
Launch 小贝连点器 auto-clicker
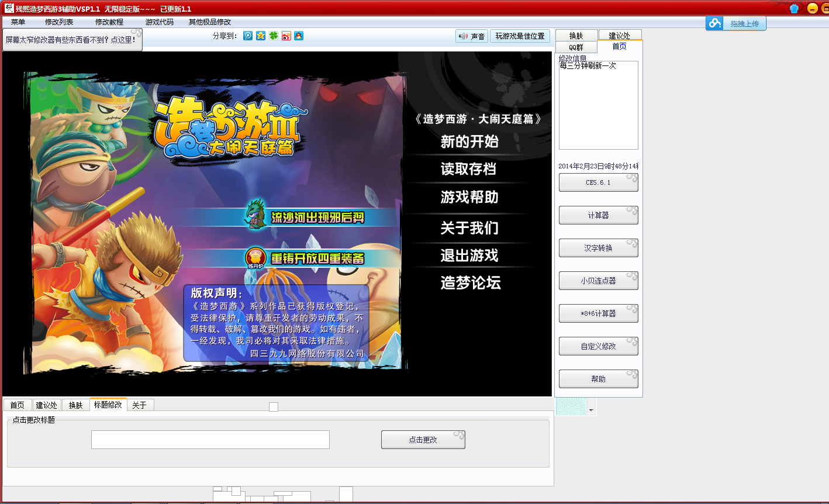coord(598,281)
